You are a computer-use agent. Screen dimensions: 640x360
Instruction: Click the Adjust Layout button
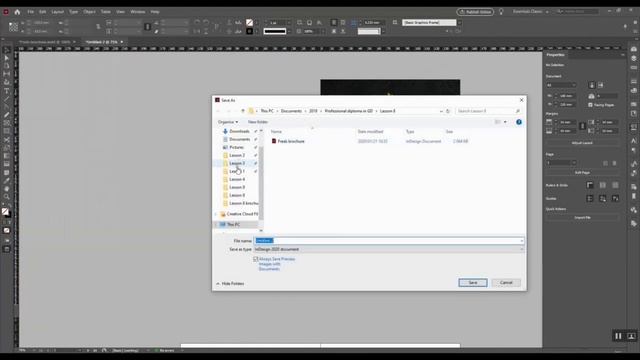(x=582, y=143)
